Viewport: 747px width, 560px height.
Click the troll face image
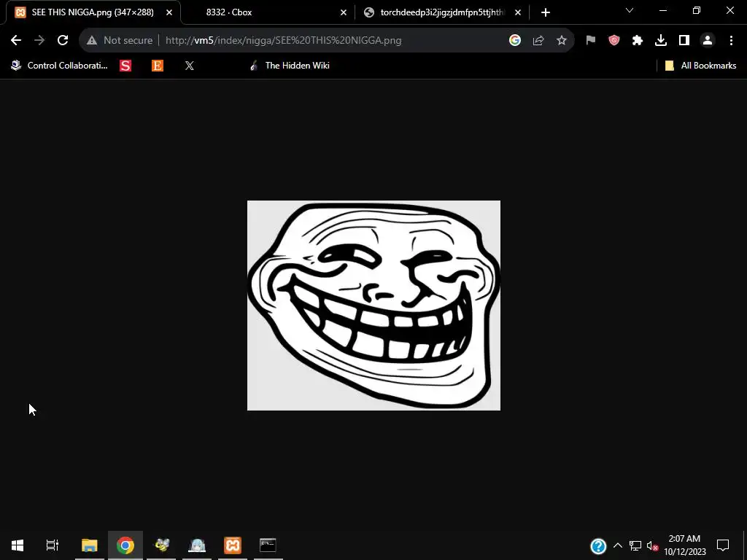click(374, 306)
